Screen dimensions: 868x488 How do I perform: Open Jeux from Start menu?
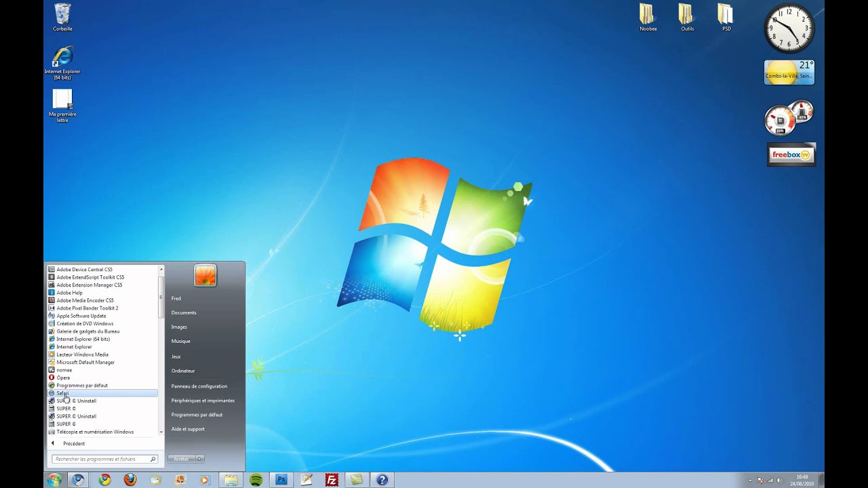coord(176,357)
